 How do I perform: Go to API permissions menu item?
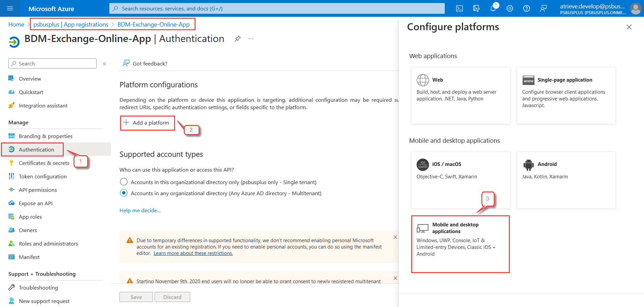click(38, 190)
